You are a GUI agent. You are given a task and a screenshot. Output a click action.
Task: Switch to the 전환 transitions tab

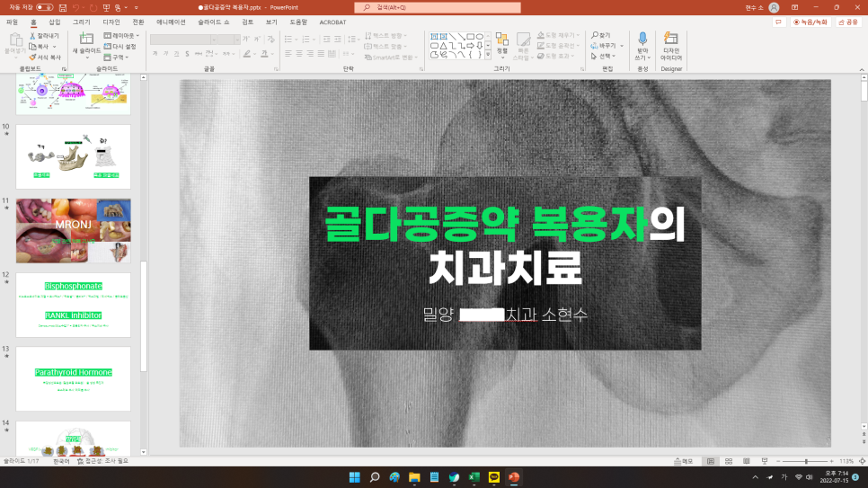click(138, 22)
